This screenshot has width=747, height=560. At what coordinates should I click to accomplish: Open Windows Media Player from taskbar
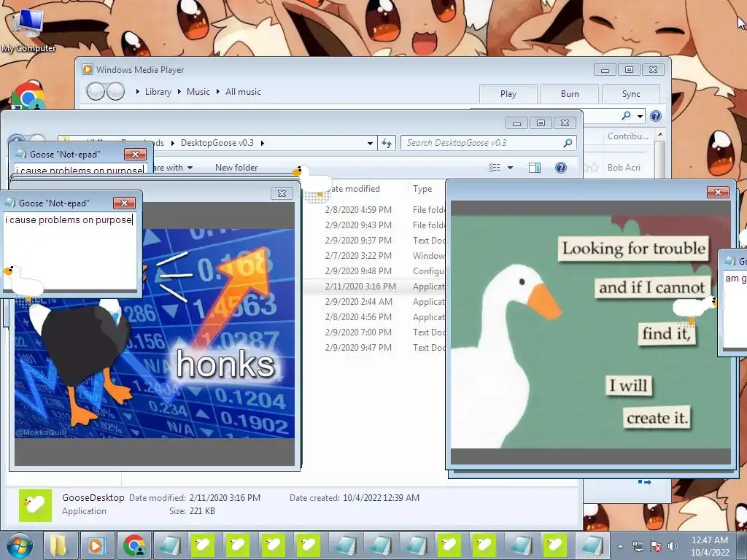coord(96,545)
